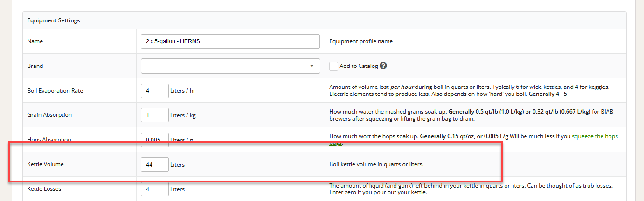Click the Kettle Volume row label
Screen dimensions: 644x201
pos(45,165)
